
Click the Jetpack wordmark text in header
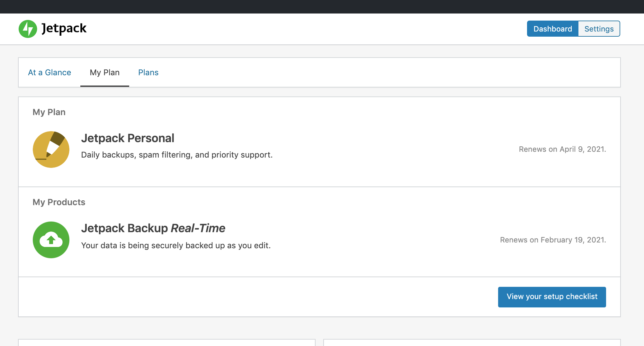pyautogui.click(x=64, y=29)
